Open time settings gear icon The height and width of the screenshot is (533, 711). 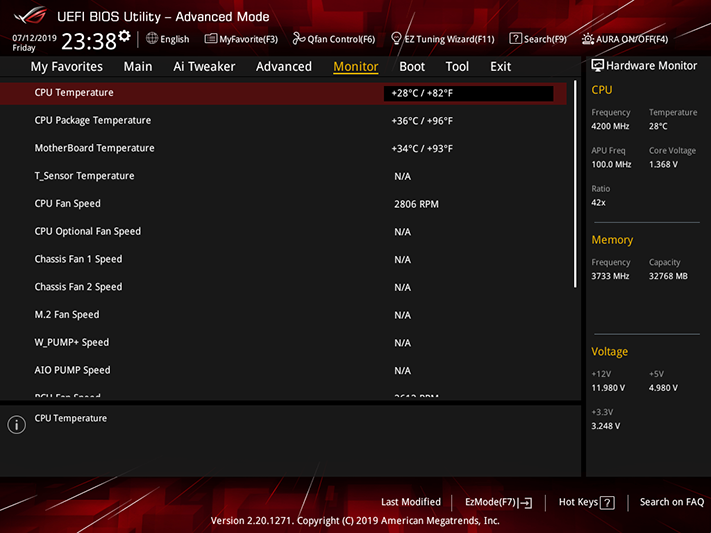click(x=124, y=36)
